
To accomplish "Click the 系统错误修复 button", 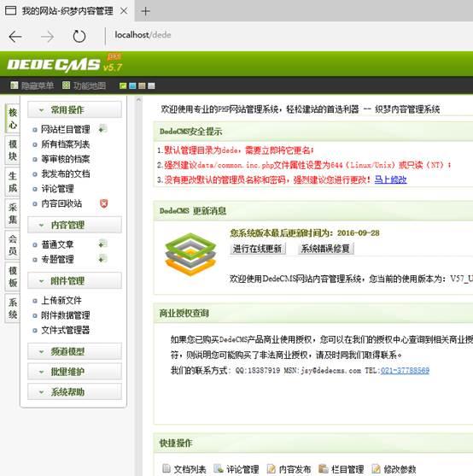I will (x=325, y=249).
